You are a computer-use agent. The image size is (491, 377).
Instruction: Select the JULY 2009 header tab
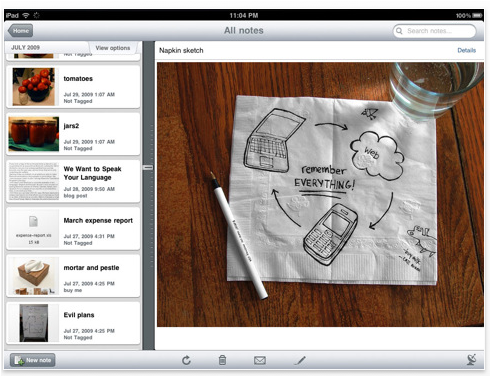(26, 47)
